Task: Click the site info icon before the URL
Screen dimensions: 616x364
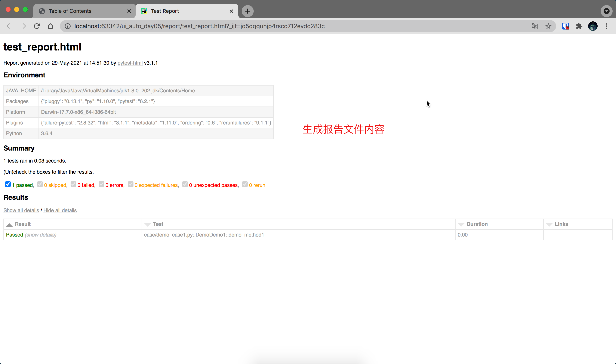Action: pyautogui.click(x=68, y=26)
